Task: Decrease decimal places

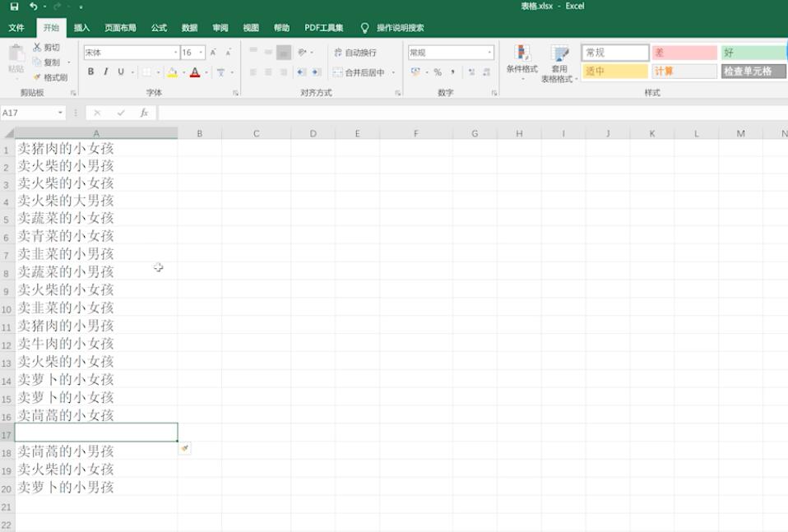Action: (486, 72)
